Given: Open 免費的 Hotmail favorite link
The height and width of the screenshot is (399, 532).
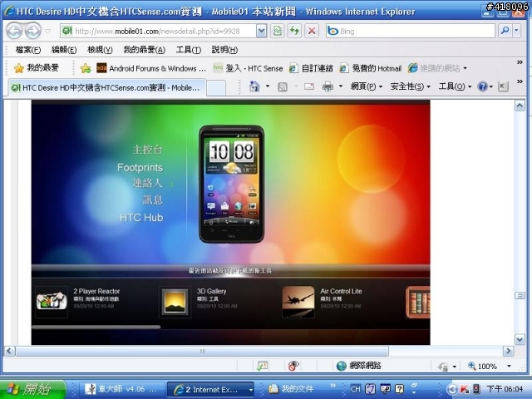Looking at the screenshot, I should pos(371,68).
